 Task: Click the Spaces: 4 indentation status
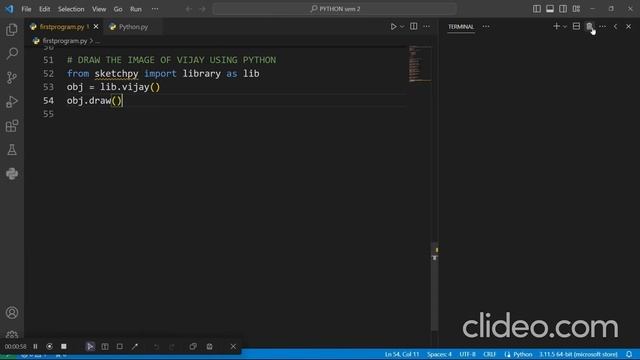click(x=439, y=354)
